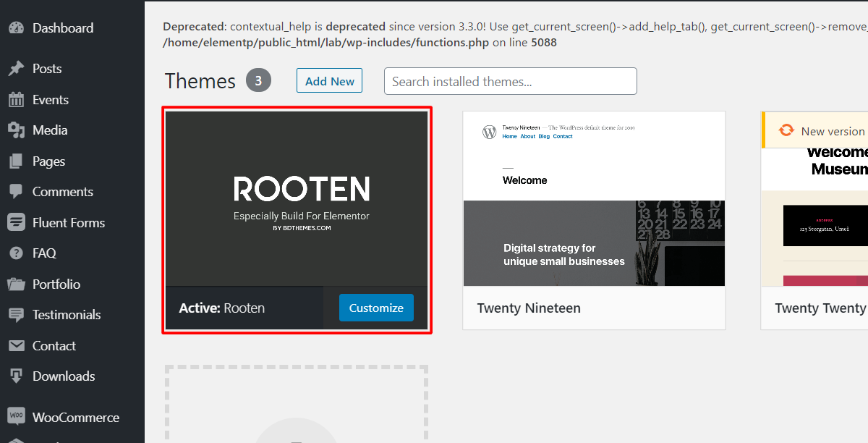Click the Posts pushpin icon
868x443 pixels.
17,69
